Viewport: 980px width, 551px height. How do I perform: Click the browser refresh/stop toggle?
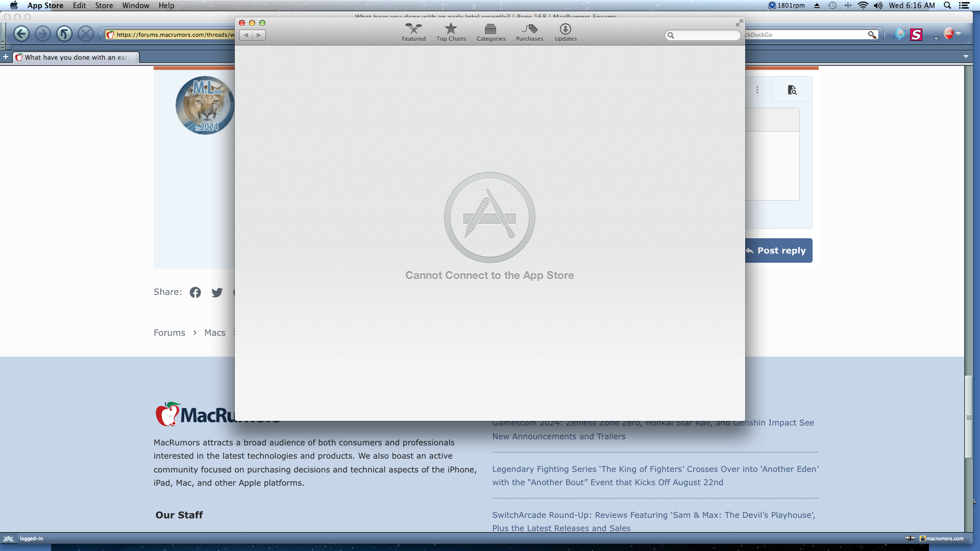pyautogui.click(x=64, y=34)
